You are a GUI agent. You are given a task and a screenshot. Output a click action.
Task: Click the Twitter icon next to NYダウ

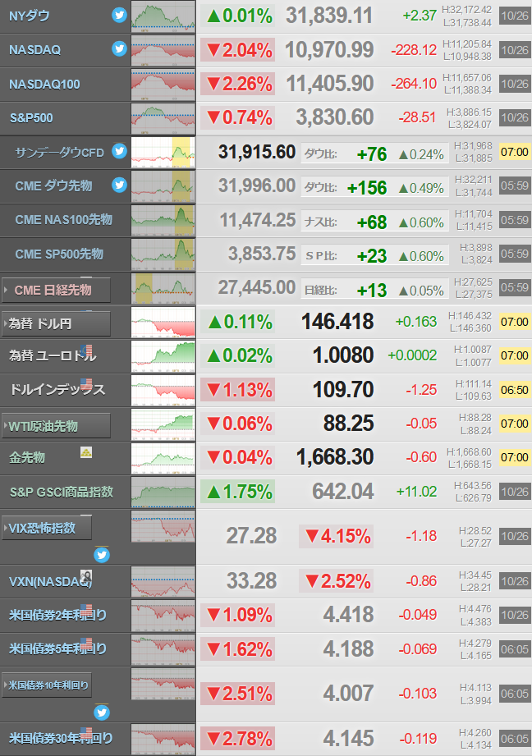[x=119, y=16]
